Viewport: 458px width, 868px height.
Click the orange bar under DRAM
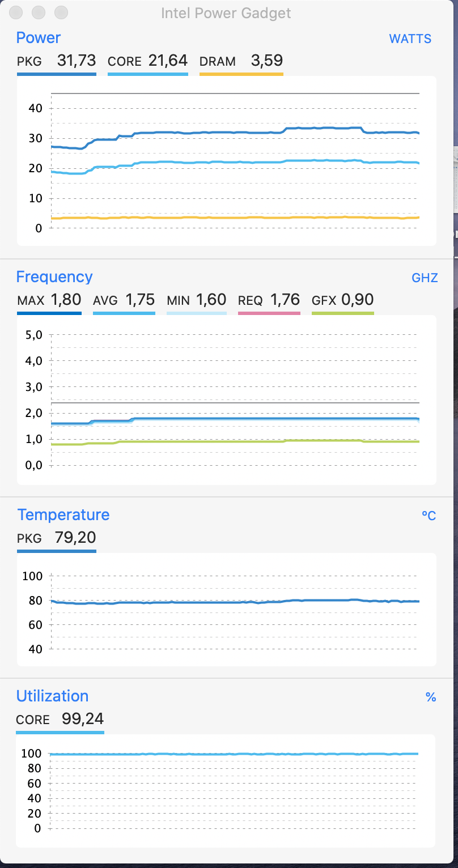(241, 74)
